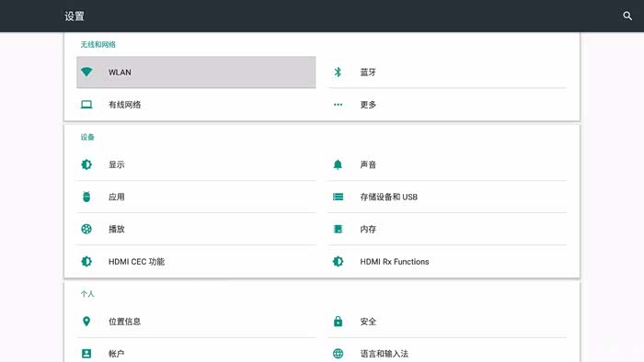The image size is (644, 362).
Task: Select the 蓝牙 text label
Action: coord(368,73)
